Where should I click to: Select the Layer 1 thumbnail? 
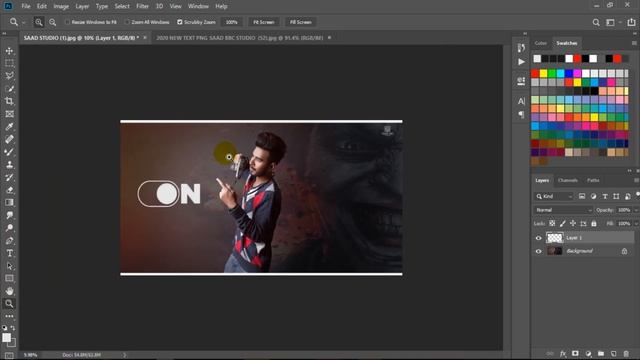click(554, 238)
